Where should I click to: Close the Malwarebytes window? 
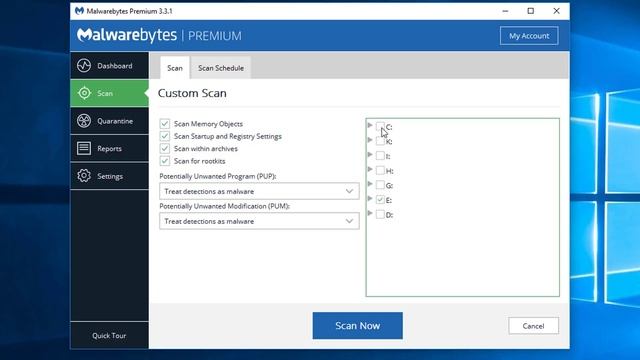[556, 11]
